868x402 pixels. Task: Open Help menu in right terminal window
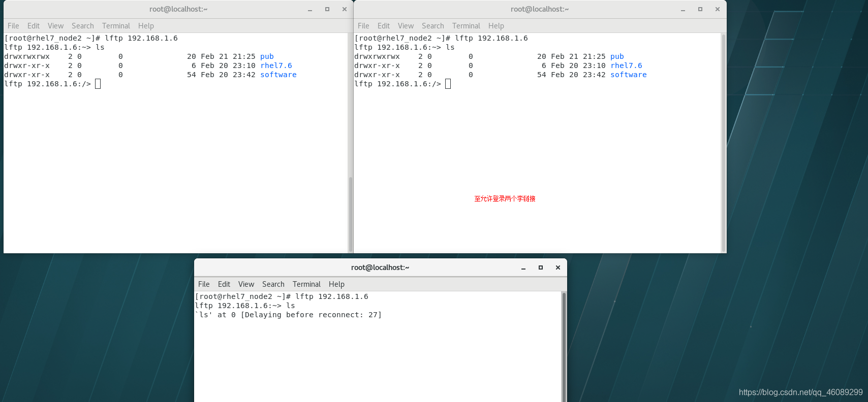(x=496, y=26)
